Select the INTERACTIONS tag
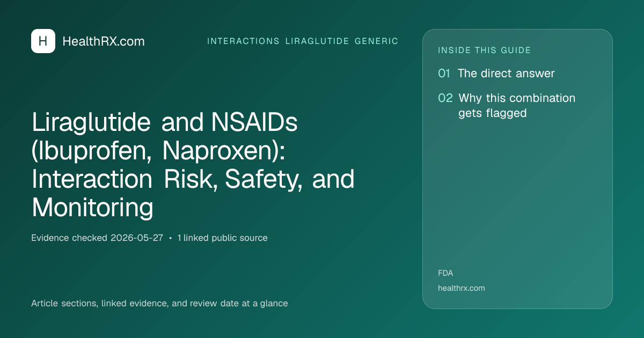Viewport: 644px width, 338px height. click(243, 41)
